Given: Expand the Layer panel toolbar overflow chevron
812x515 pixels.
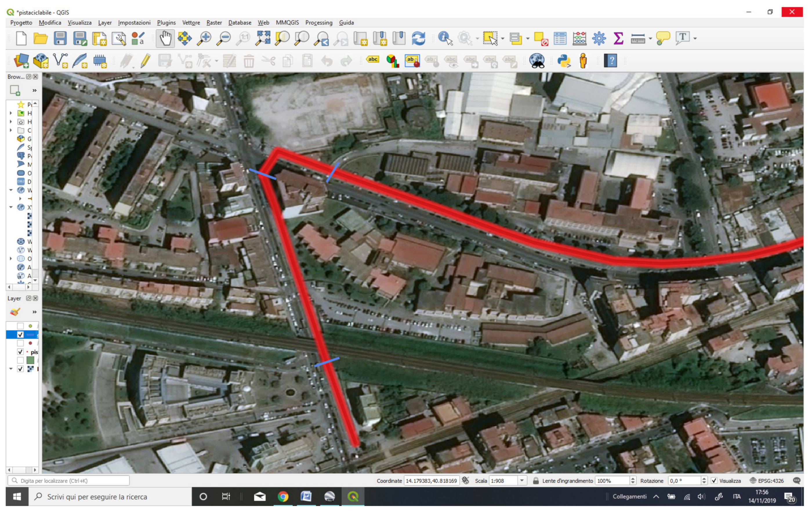Looking at the screenshot, I should (35, 312).
